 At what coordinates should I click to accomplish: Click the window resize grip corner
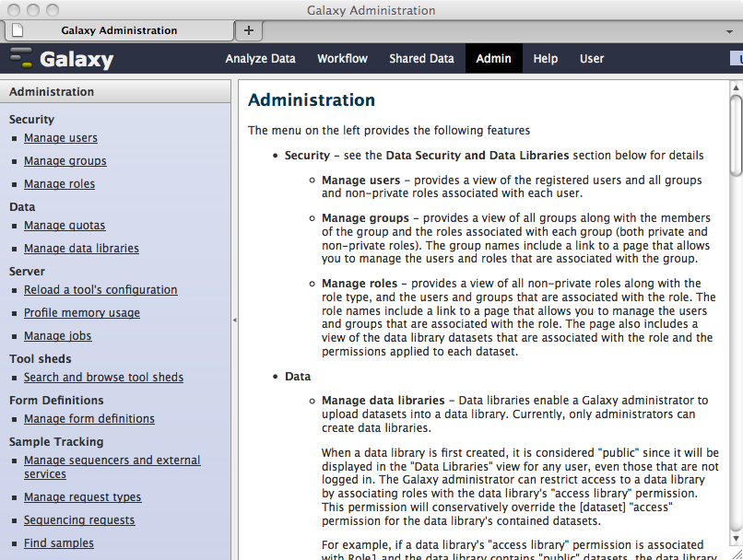point(737,554)
